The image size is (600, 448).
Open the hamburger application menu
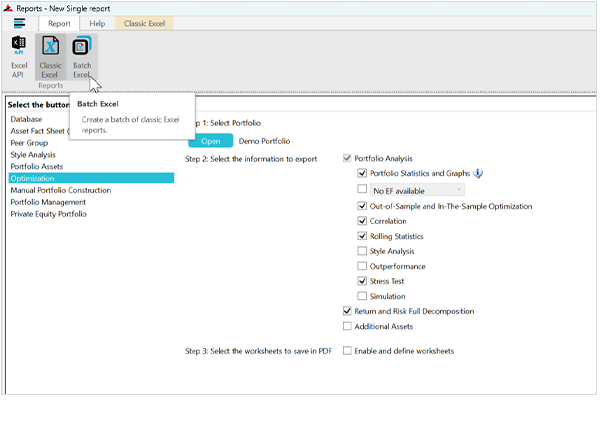tap(19, 22)
